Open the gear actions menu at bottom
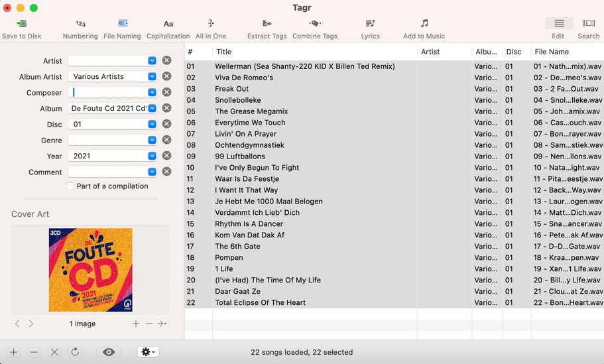The height and width of the screenshot is (364, 604). [x=148, y=351]
